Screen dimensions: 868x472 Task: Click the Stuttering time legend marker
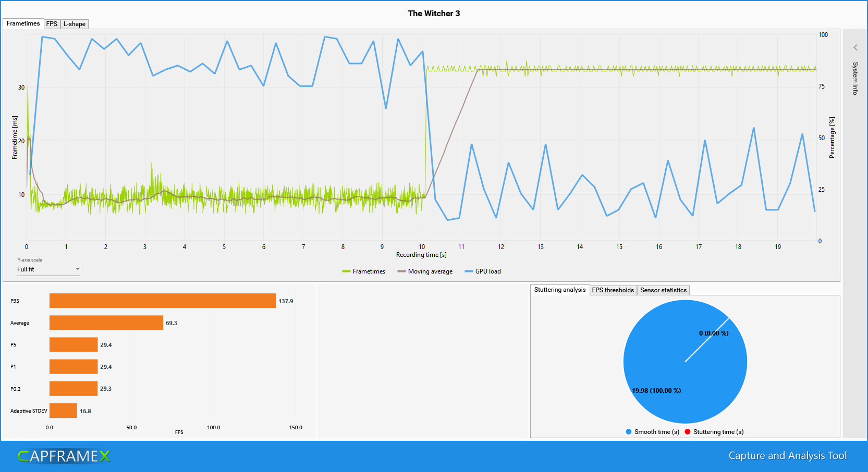(x=687, y=431)
